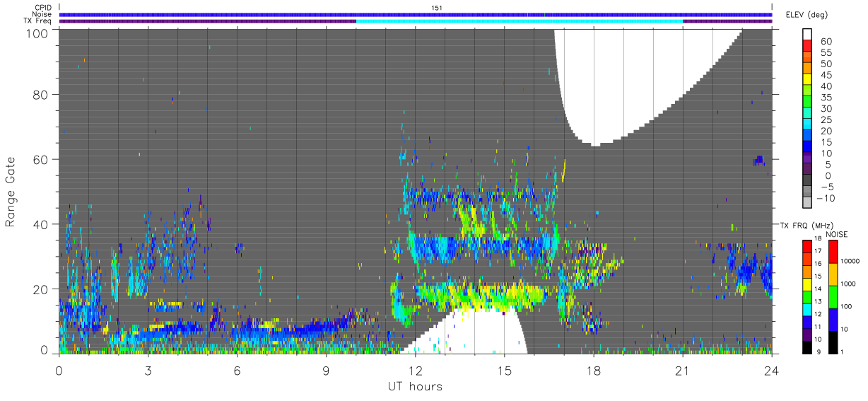Click the ELEV (deg) legend title
The width and height of the screenshot is (868, 401).
pyautogui.click(x=807, y=15)
